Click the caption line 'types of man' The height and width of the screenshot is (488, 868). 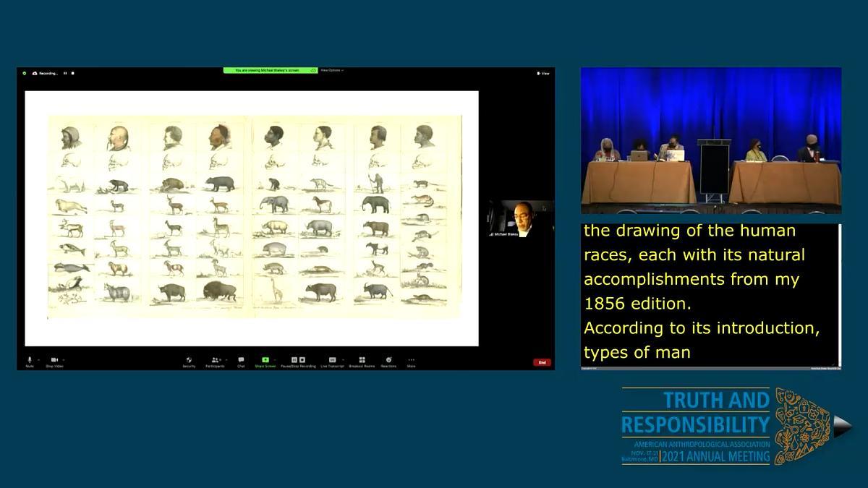(637, 352)
